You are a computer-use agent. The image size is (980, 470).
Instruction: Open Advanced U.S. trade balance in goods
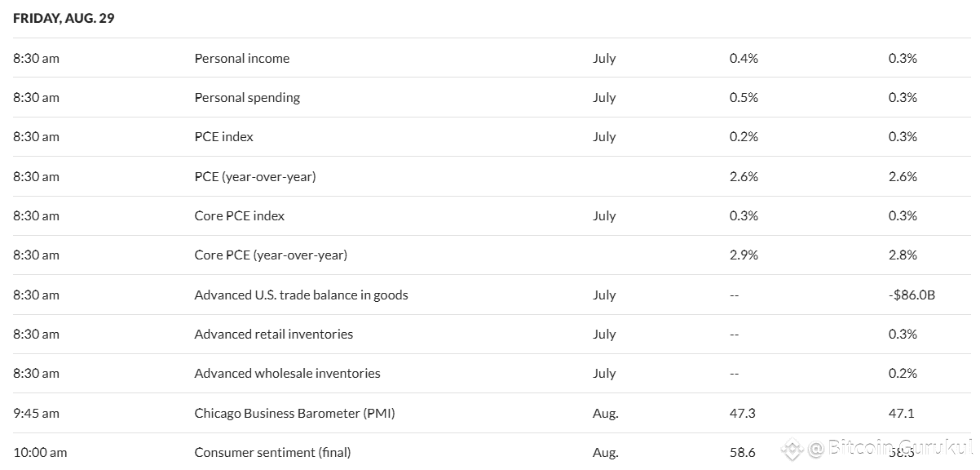(x=302, y=295)
